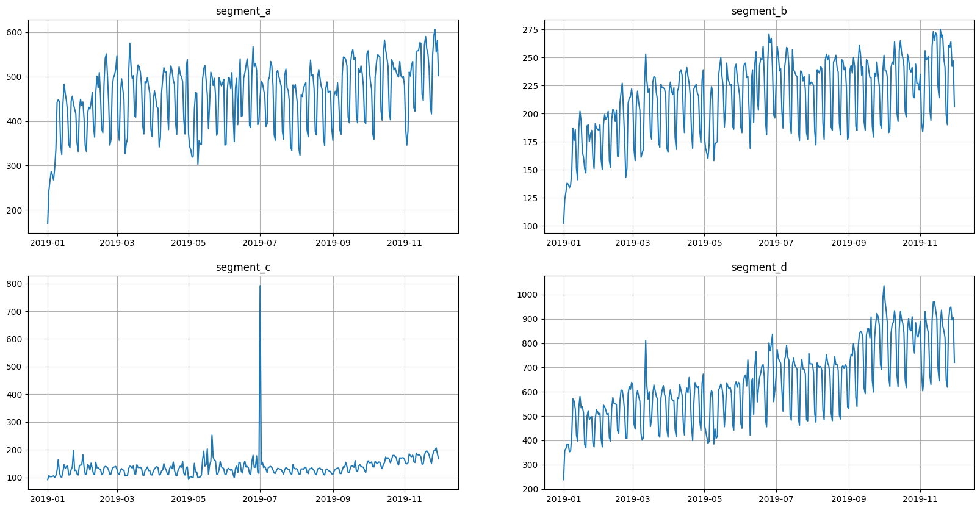Viewport: 980px width, 510px height.
Task: Click x-axis label 2019-05 in segment_b
Action: click(x=704, y=243)
